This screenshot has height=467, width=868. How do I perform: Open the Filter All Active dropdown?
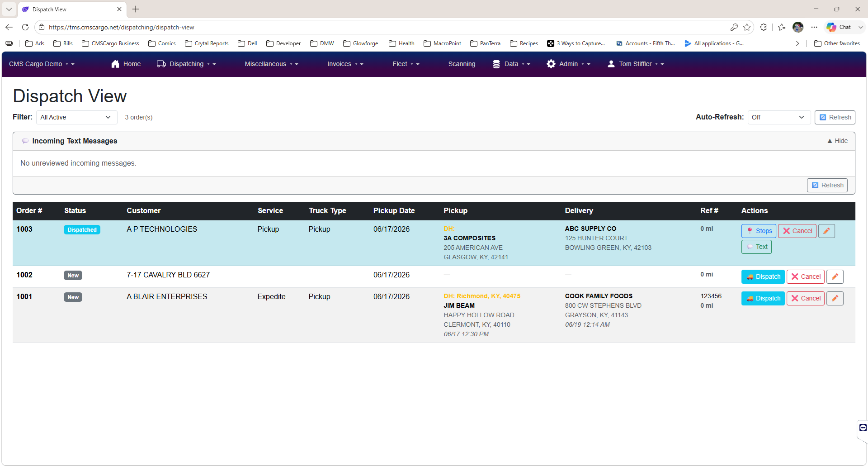[76, 117]
